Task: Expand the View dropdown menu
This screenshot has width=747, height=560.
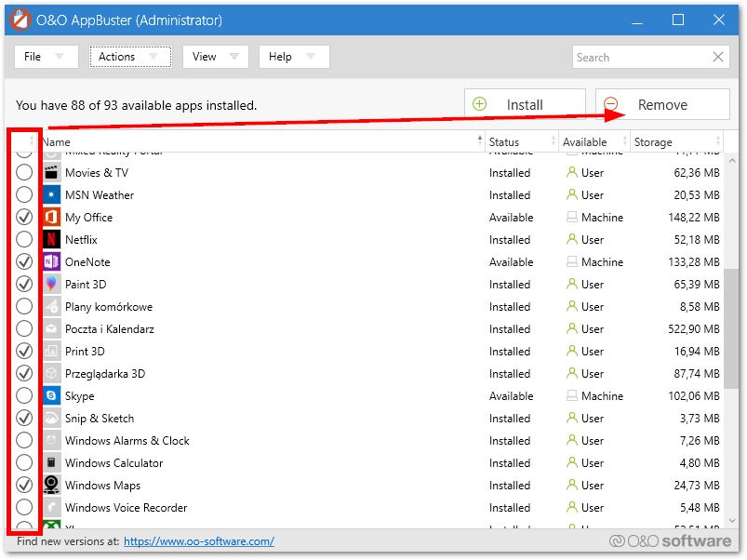Action: click(216, 57)
